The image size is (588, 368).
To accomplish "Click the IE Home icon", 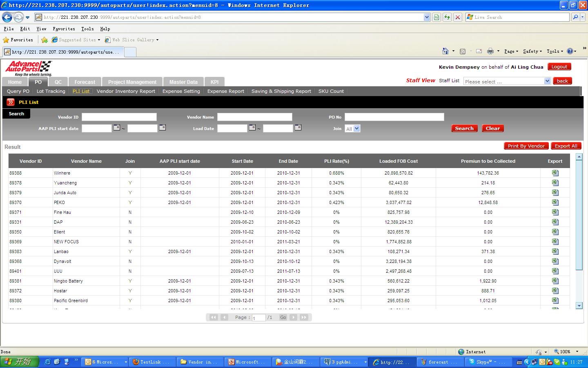I will coord(445,51).
